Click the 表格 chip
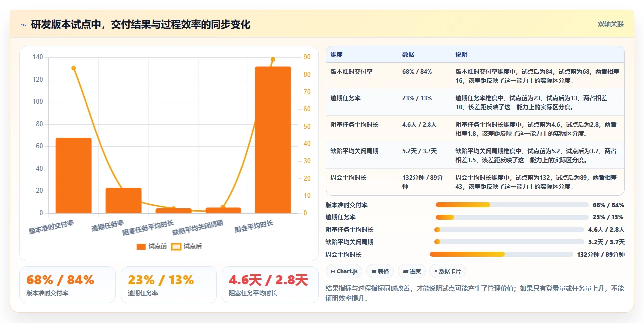 tap(380, 271)
